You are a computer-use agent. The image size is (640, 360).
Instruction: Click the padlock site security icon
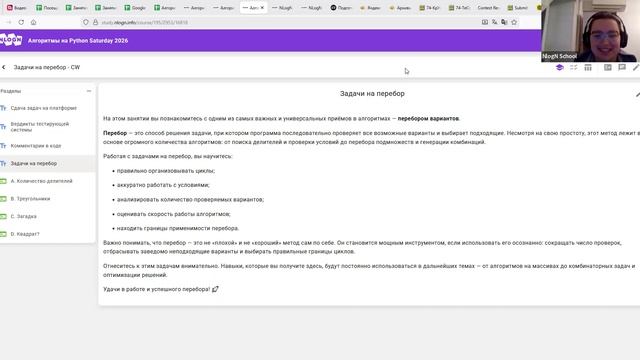click(96, 22)
